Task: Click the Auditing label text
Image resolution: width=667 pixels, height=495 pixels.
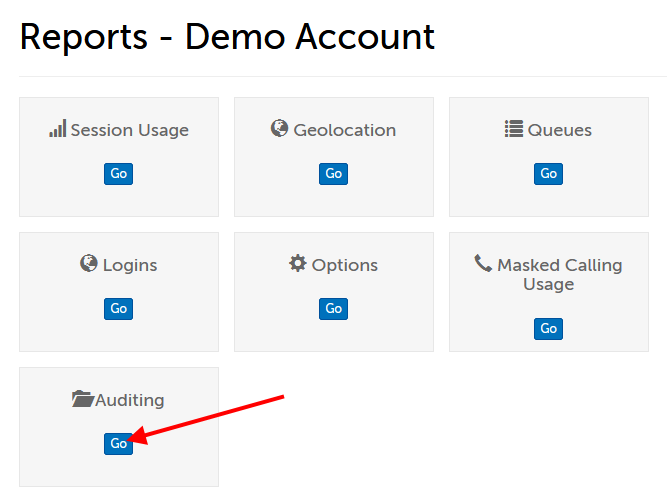Action: [x=129, y=400]
